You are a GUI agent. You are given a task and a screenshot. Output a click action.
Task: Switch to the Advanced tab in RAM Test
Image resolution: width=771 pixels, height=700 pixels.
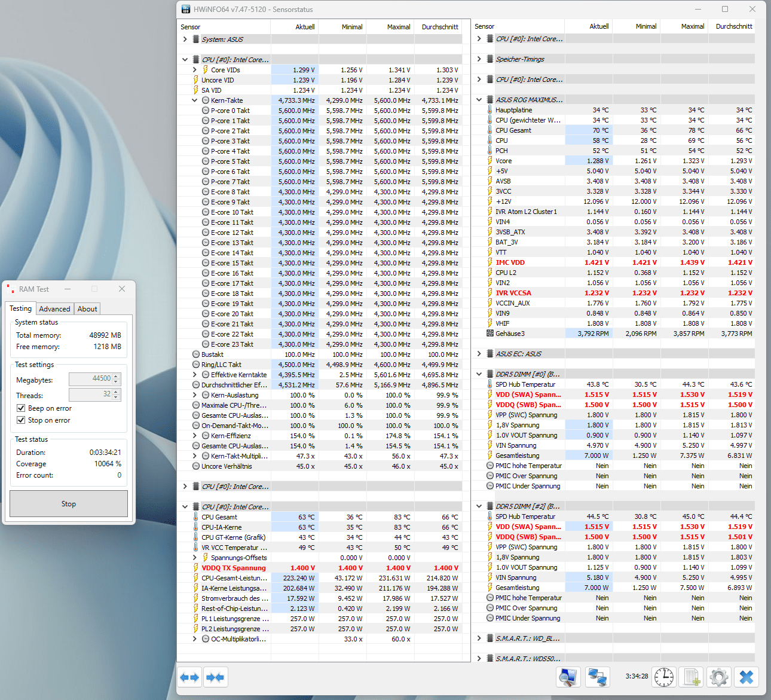54,309
